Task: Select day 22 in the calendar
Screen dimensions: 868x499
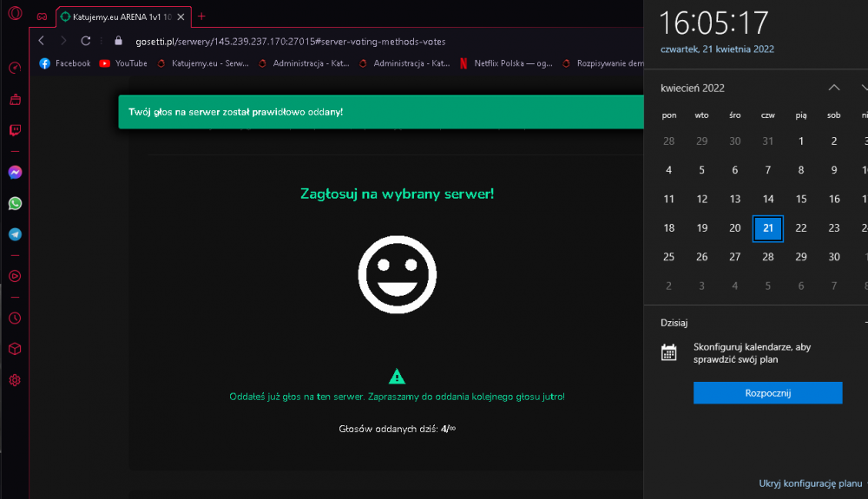Action: pyautogui.click(x=801, y=228)
